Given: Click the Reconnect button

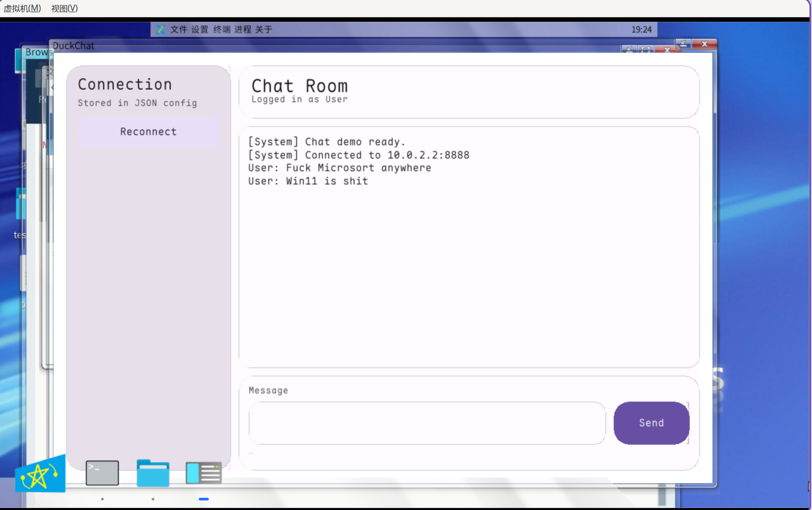Looking at the screenshot, I should (x=149, y=132).
